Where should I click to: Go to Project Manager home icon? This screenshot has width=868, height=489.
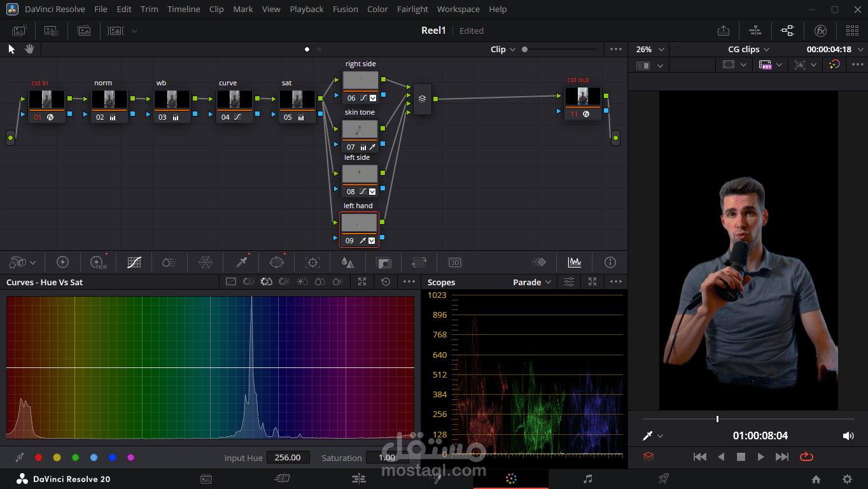(x=816, y=479)
